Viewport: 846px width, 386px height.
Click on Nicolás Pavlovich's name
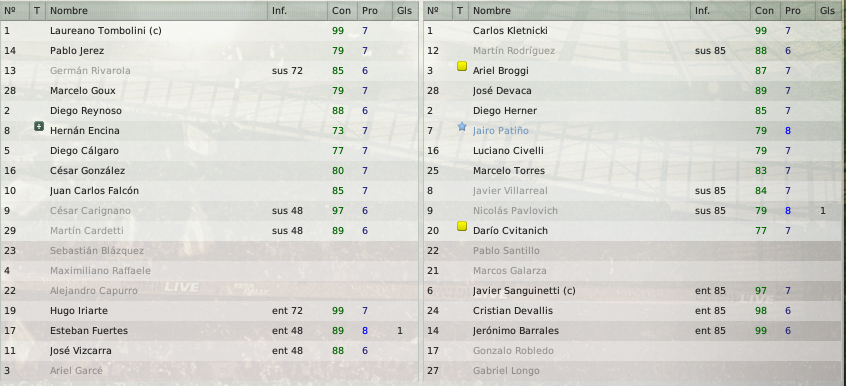point(515,211)
